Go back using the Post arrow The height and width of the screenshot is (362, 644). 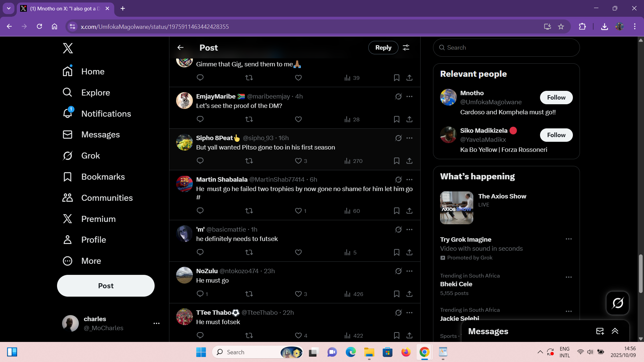click(180, 48)
